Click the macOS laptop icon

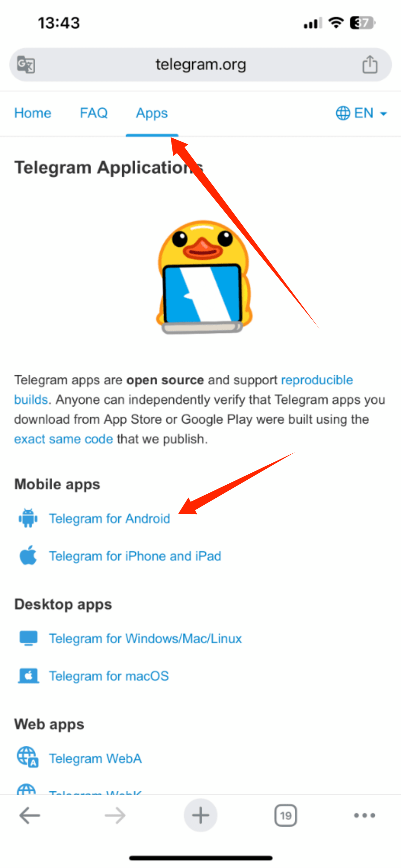tap(28, 676)
